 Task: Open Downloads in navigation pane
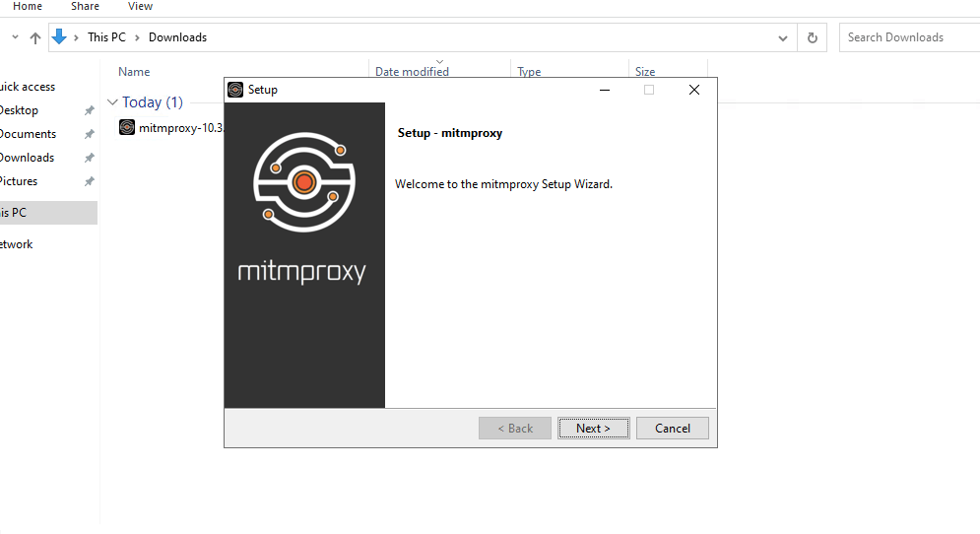point(27,159)
